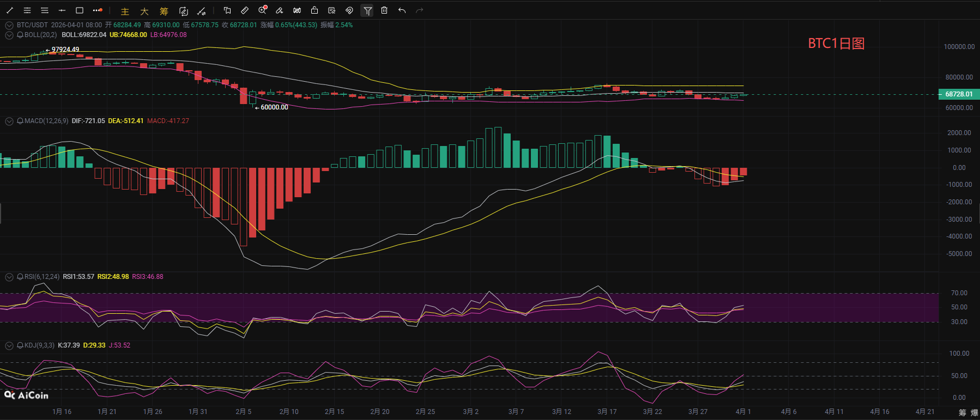Collapse the RSI indicator panel
The image size is (980, 420).
coord(9,277)
